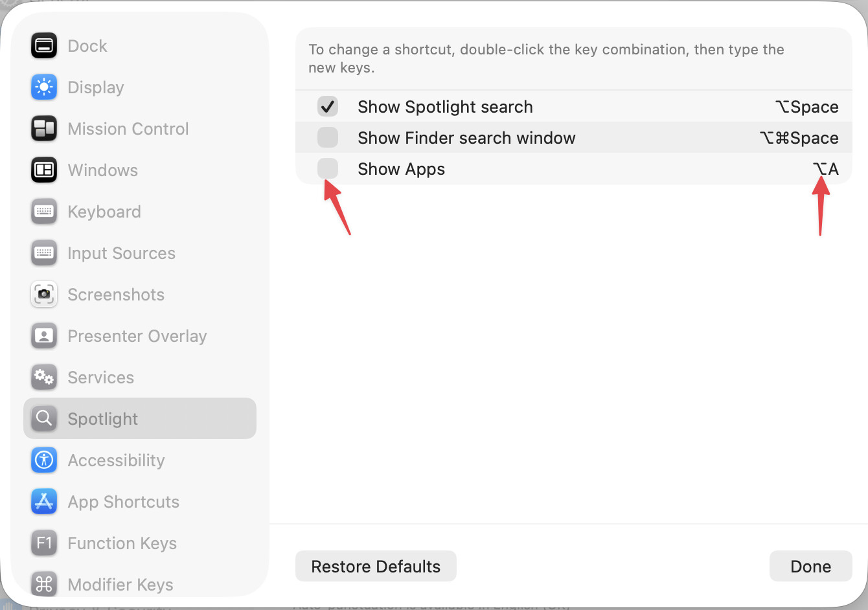
Task: Click the Function Keys F1 icon
Action: pyautogui.click(x=44, y=543)
